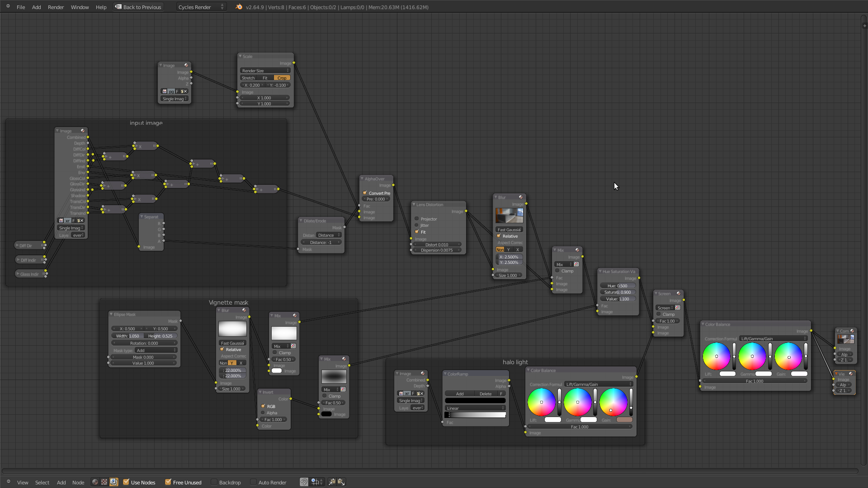868x488 pixels.
Task: Open the Window menu
Action: click(x=80, y=7)
